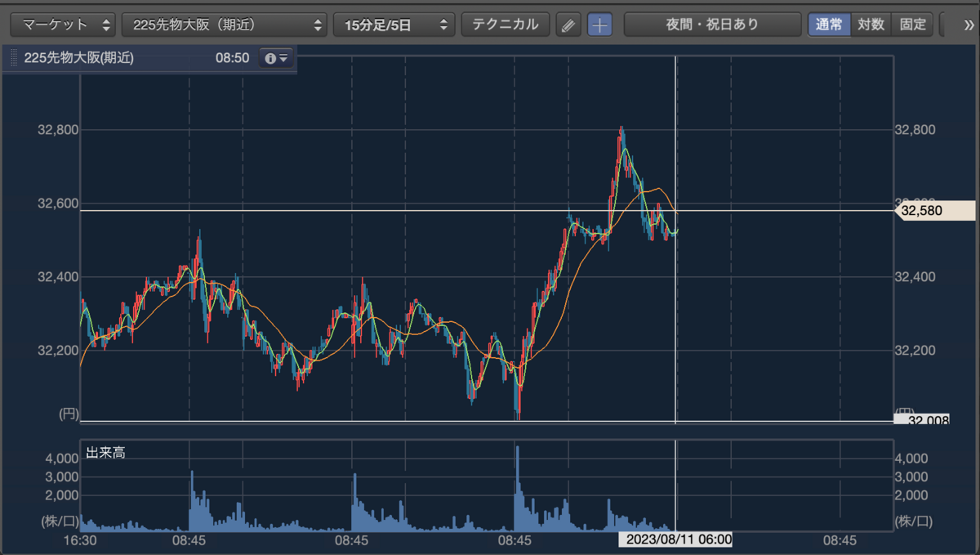Select the 対数 scale mode

click(871, 25)
